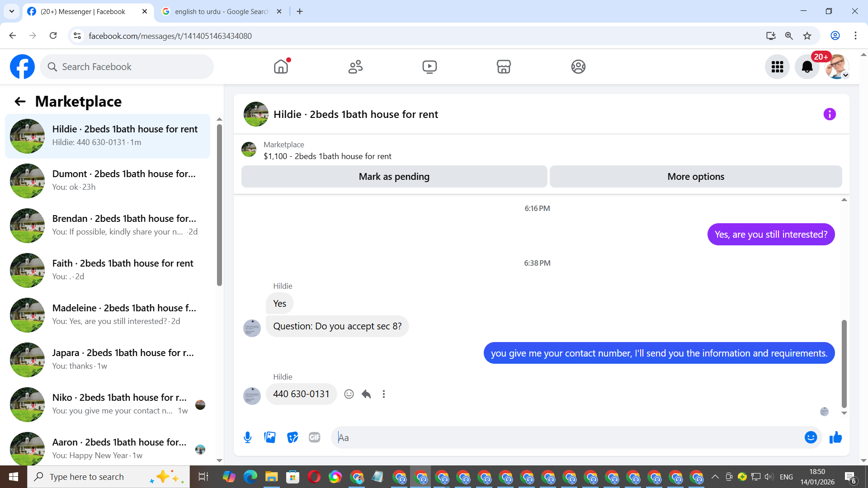Click Mark as pending button
868x488 pixels.
pyautogui.click(x=394, y=177)
